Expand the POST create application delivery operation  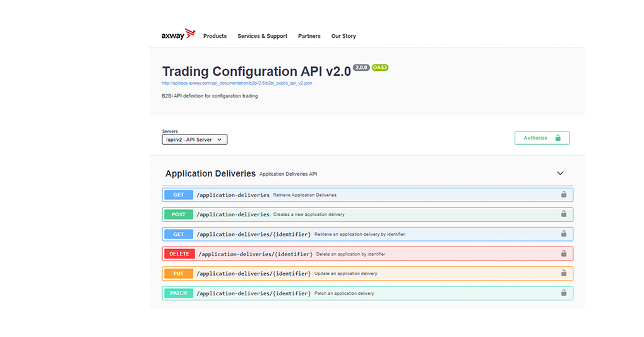[x=233, y=214]
